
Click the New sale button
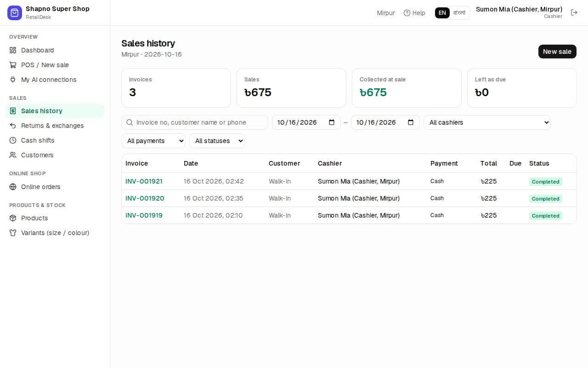557,52
